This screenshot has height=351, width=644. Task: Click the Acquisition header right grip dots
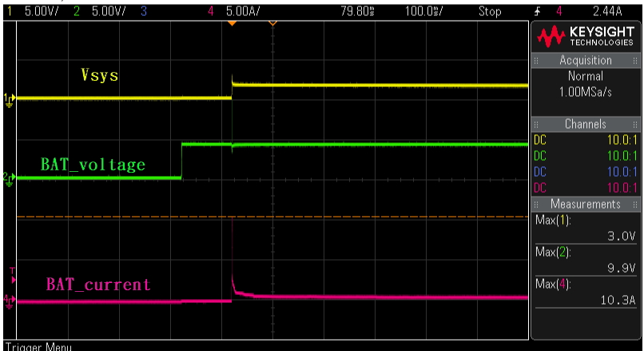635,61
